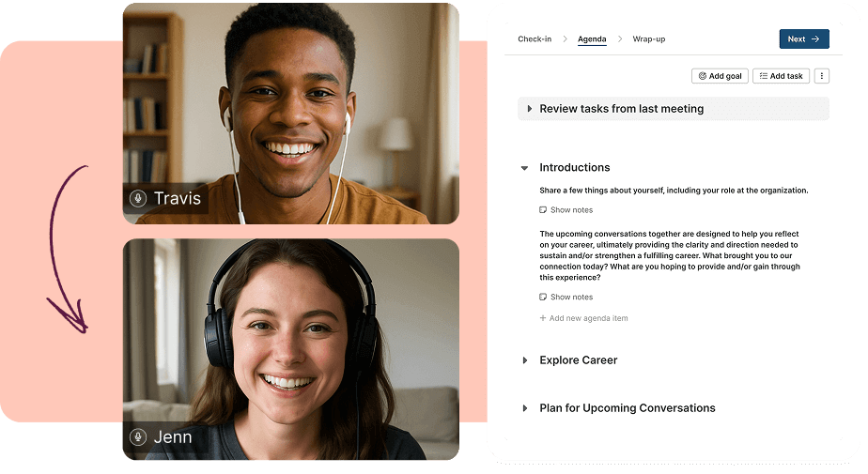Viewport: 868px width, 474px height.
Task: Click the microphone icon beside Travis
Action: click(x=138, y=198)
